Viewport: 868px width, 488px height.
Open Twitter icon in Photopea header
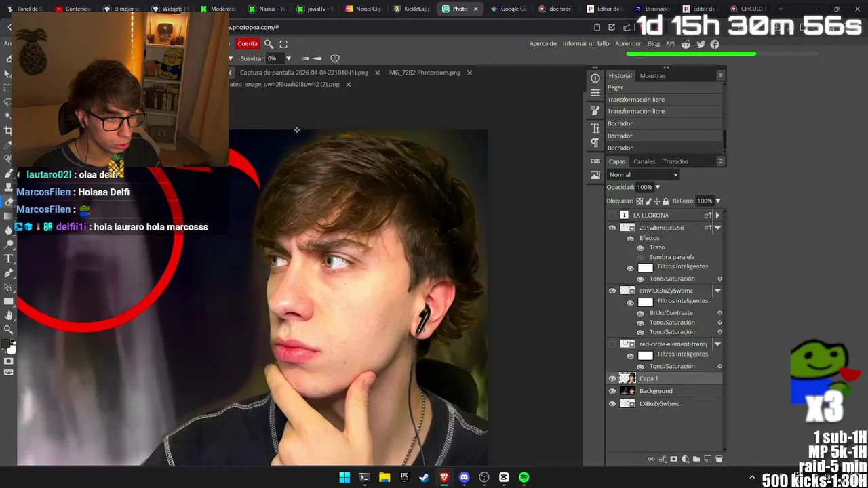coord(701,44)
